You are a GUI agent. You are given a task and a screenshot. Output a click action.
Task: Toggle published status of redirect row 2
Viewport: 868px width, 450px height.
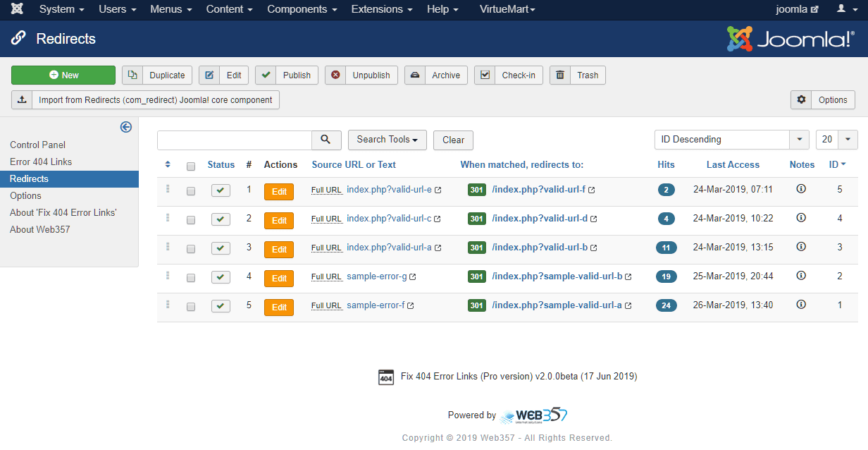pyautogui.click(x=221, y=219)
